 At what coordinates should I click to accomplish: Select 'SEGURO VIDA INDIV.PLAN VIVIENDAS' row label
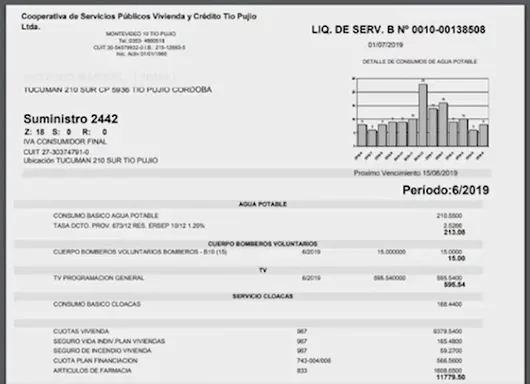109,341
